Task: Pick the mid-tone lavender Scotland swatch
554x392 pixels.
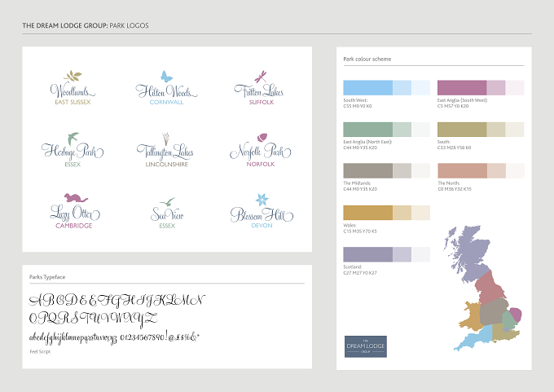Action: pos(402,254)
